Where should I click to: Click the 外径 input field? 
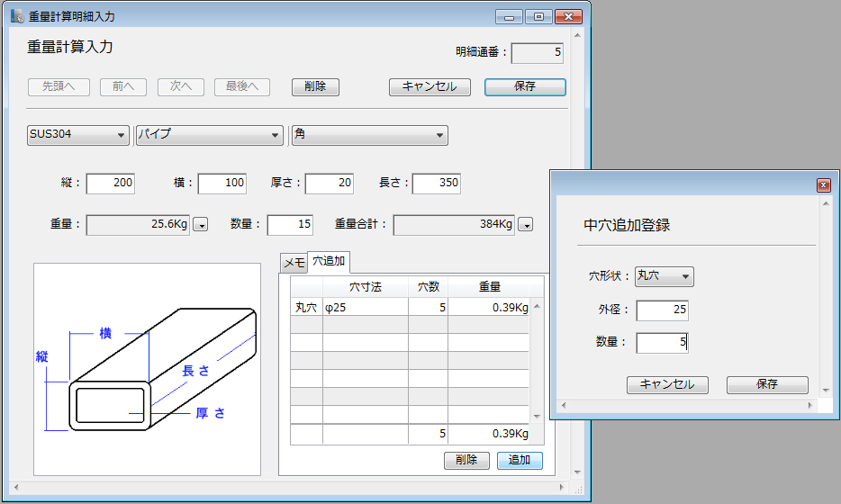pos(662,310)
